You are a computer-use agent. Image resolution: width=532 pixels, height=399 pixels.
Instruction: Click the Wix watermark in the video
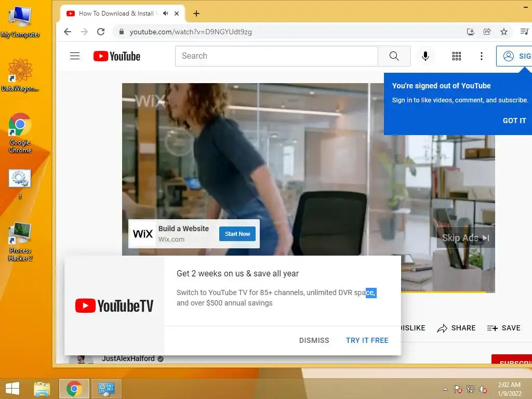pos(150,101)
